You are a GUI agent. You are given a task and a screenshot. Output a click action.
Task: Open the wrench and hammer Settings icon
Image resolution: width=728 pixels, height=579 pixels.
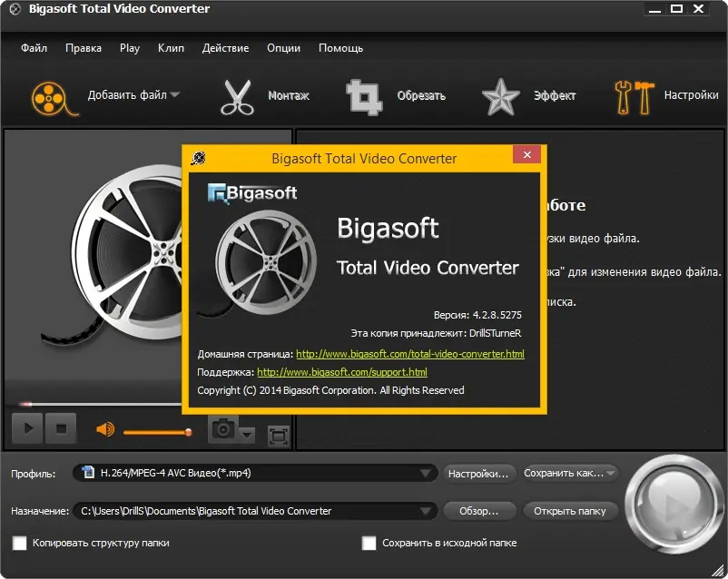click(x=634, y=97)
